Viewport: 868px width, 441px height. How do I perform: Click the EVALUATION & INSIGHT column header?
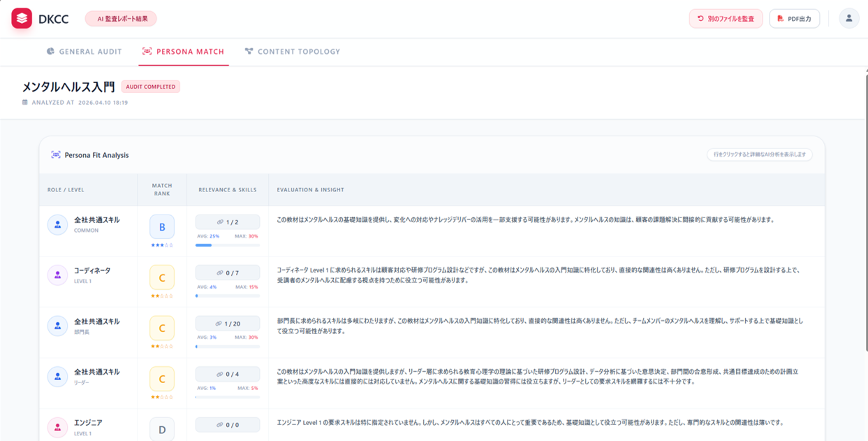(310, 190)
